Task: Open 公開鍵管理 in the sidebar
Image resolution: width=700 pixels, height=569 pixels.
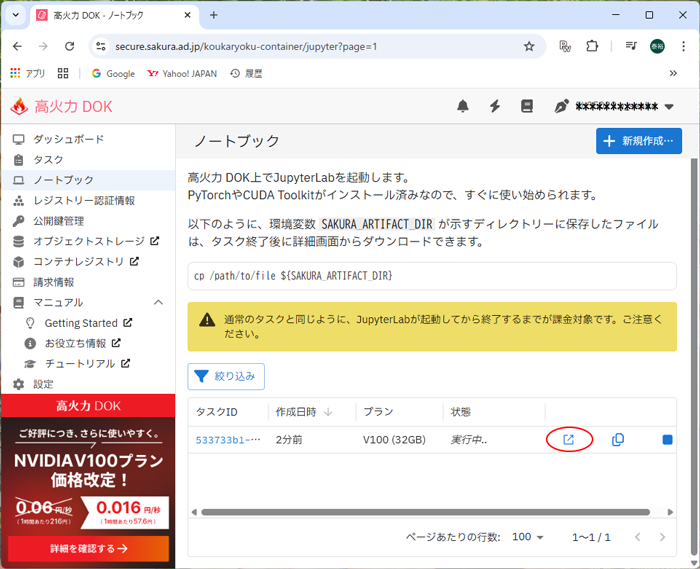Action: 88,221
